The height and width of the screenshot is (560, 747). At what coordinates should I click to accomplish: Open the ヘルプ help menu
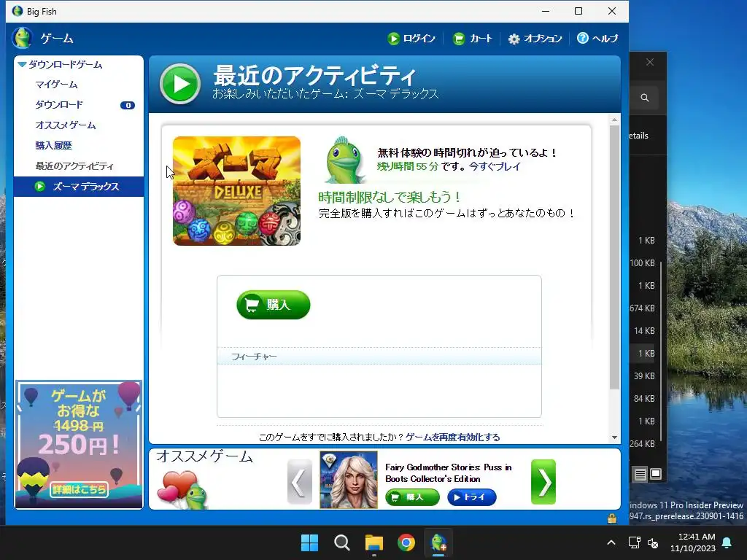click(597, 39)
